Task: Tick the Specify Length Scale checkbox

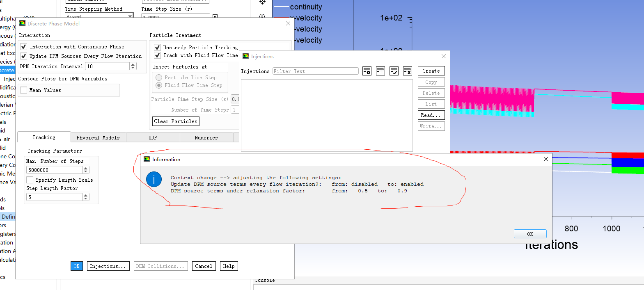Action: point(30,180)
